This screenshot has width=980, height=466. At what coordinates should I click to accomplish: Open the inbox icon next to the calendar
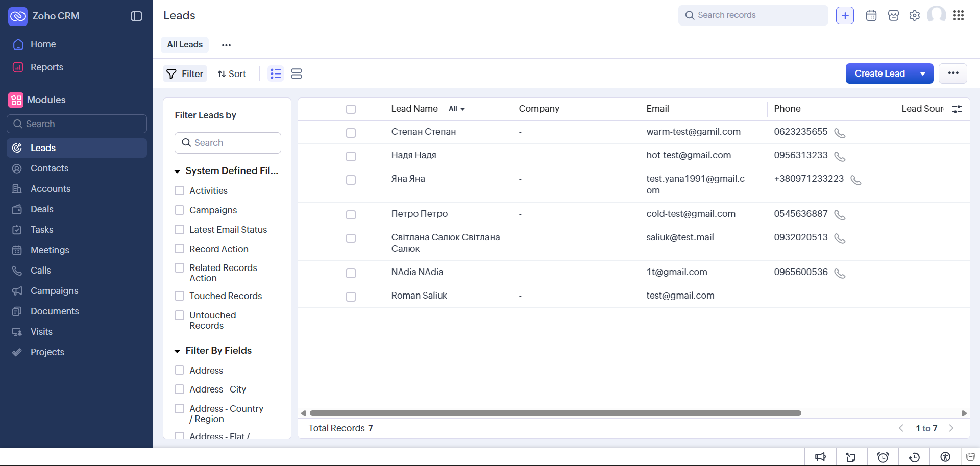tap(893, 15)
